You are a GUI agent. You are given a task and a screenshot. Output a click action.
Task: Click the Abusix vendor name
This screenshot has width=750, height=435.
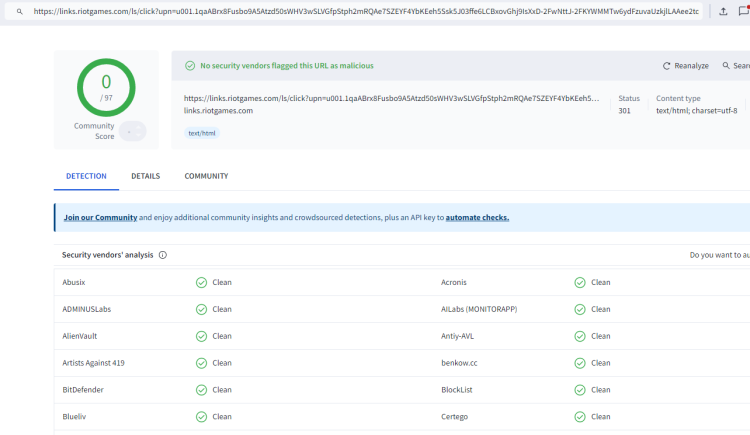(x=74, y=282)
